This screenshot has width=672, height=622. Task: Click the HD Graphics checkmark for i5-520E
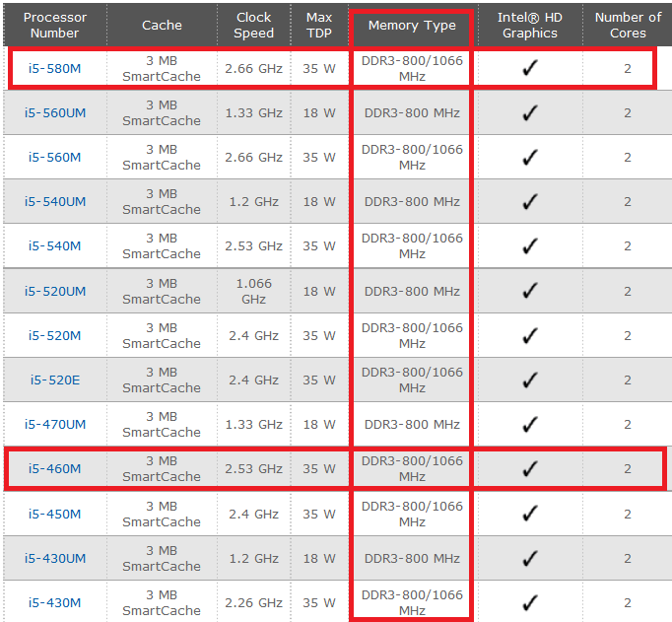(530, 380)
